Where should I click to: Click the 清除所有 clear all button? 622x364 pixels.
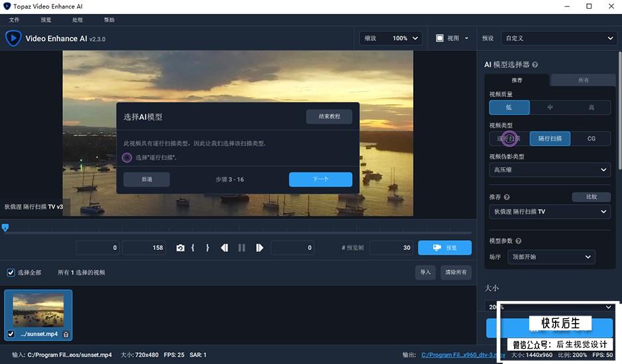[x=456, y=273]
